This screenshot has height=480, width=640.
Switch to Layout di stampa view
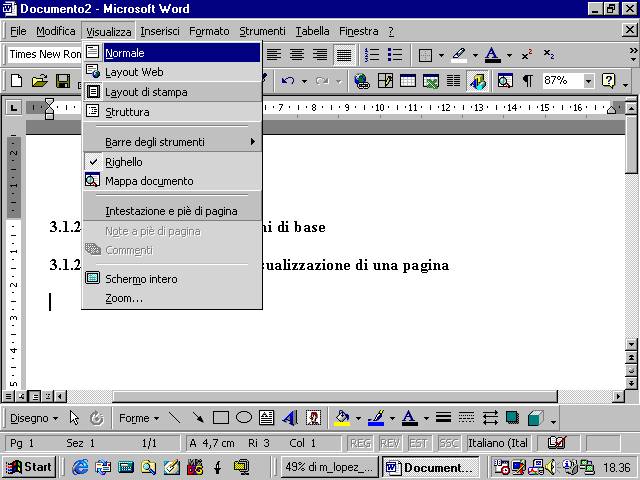pyautogui.click(x=171, y=92)
